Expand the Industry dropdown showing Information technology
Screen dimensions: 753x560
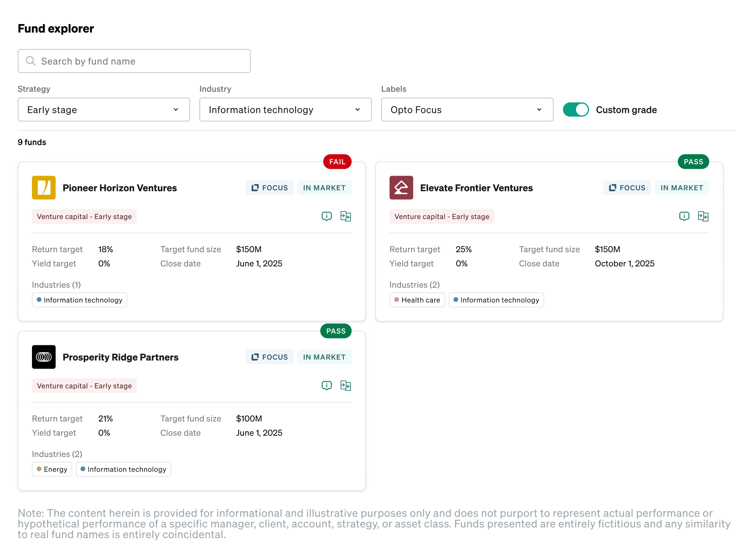click(285, 110)
